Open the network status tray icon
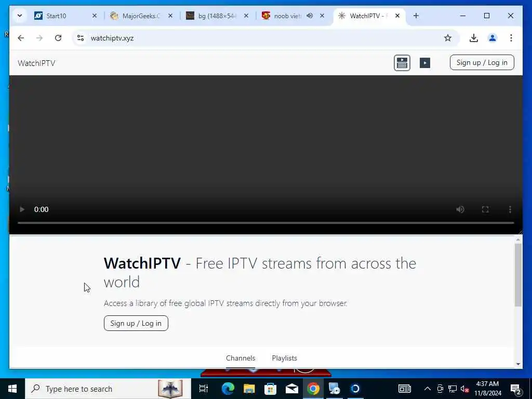 [x=453, y=389]
